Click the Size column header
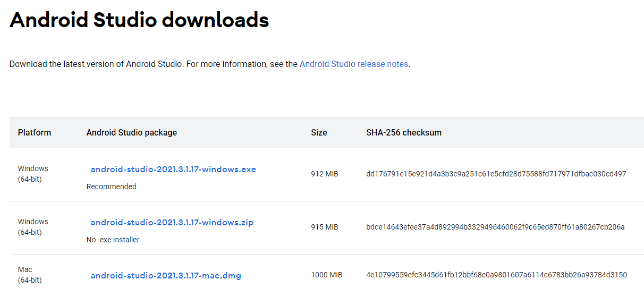644x288 pixels. click(x=319, y=133)
